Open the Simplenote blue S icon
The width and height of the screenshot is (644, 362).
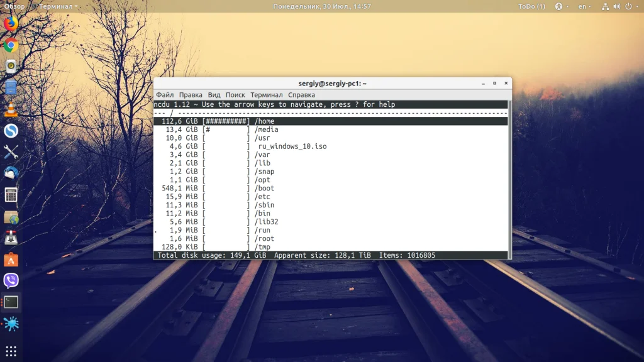click(11, 131)
